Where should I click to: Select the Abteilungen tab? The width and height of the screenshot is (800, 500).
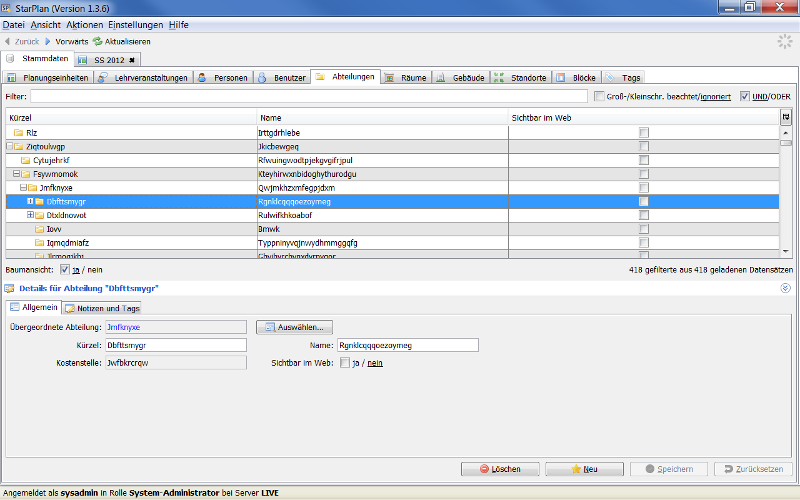[346, 77]
